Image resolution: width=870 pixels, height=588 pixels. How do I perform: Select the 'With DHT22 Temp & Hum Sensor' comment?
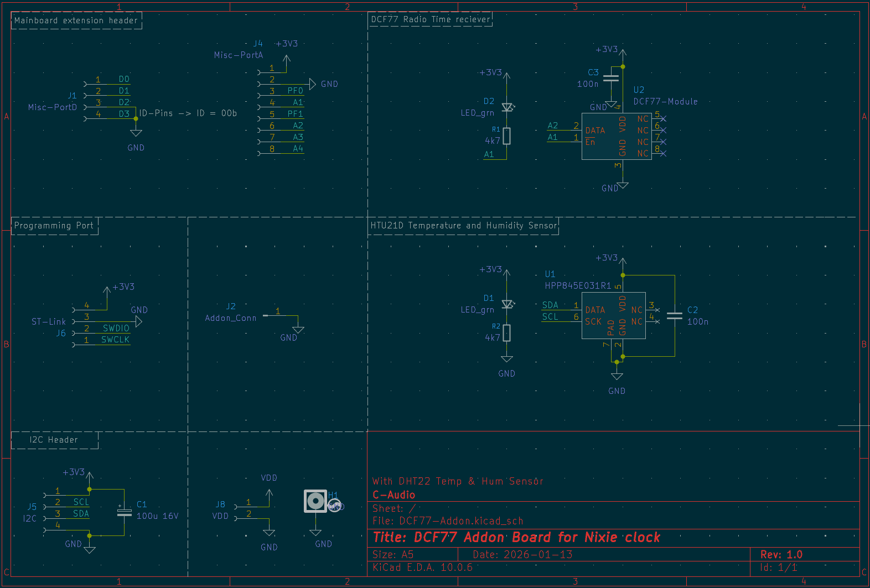click(x=458, y=481)
